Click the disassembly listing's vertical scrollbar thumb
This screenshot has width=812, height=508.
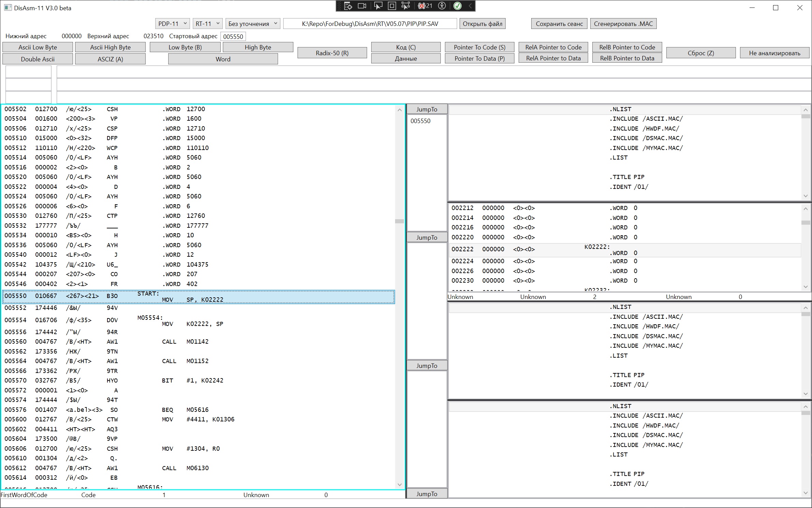(x=400, y=221)
